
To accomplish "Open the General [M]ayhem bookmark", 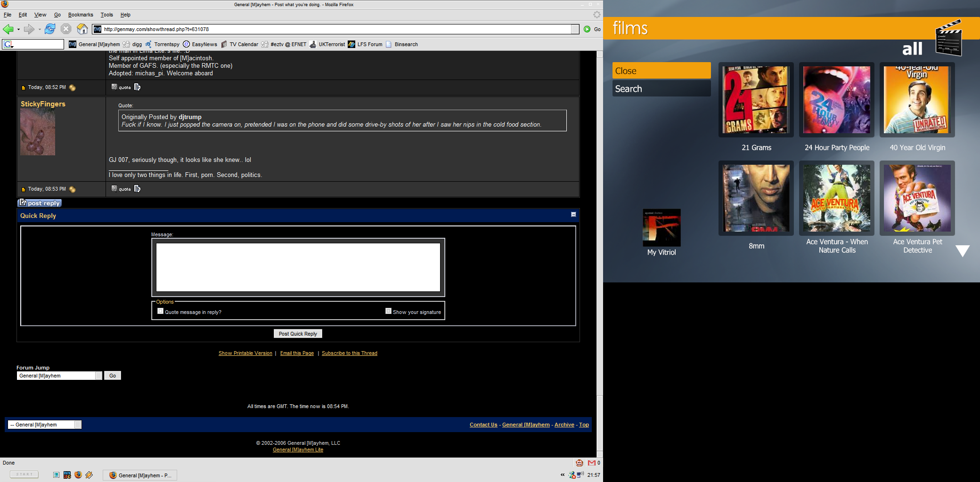I will coord(94,44).
